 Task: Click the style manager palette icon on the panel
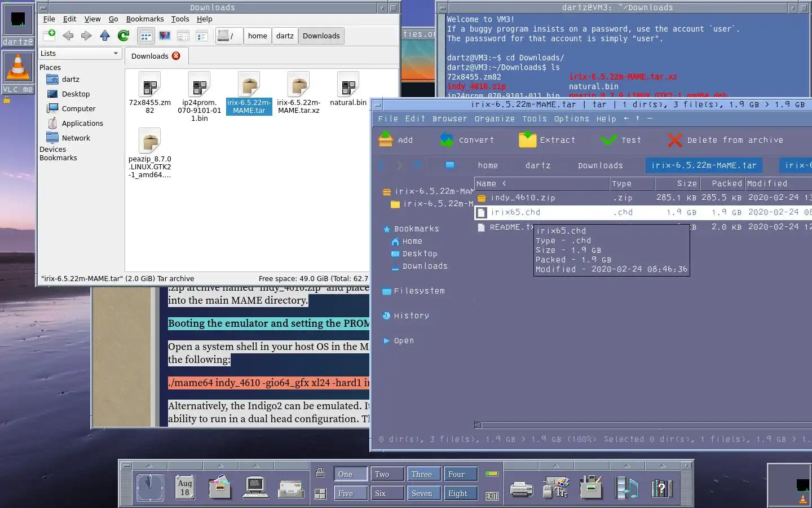[557, 487]
